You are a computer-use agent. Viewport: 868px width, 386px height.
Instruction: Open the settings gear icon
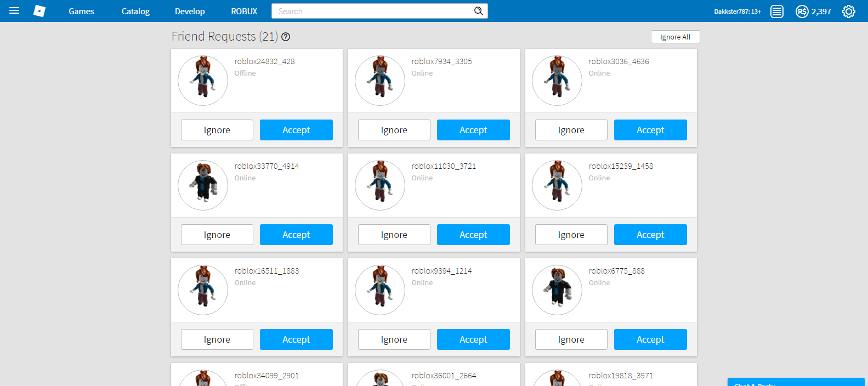(x=849, y=11)
